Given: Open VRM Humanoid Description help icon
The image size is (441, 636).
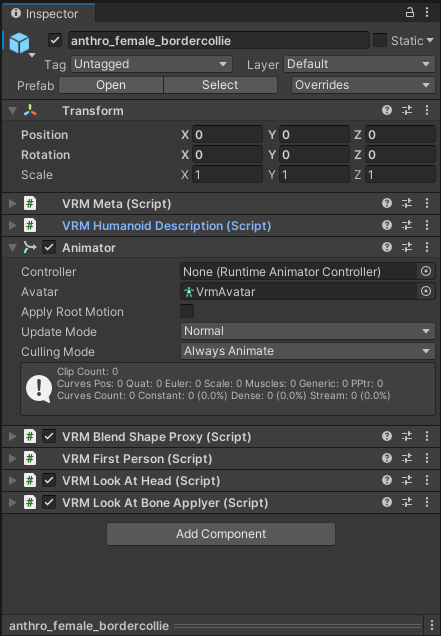Looking at the screenshot, I should coord(387,225).
